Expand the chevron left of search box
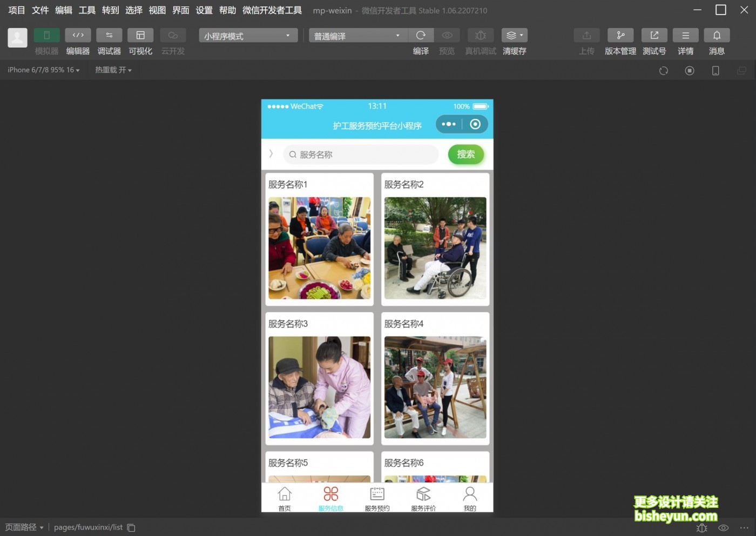 (x=271, y=154)
